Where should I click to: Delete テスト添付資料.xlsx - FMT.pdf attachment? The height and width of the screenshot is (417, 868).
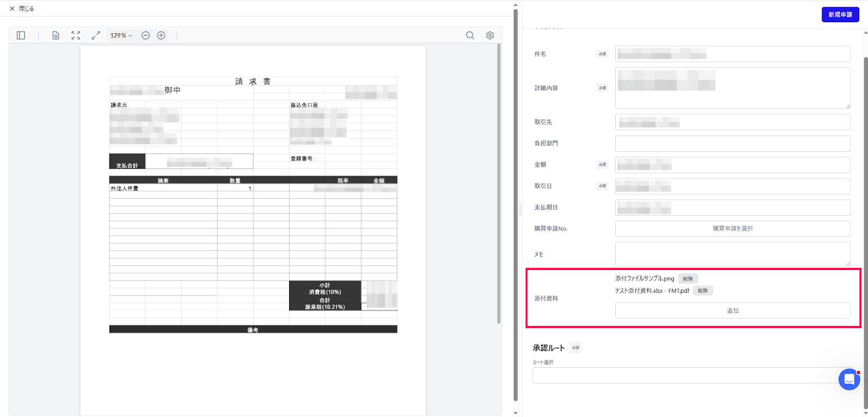(703, 291)
